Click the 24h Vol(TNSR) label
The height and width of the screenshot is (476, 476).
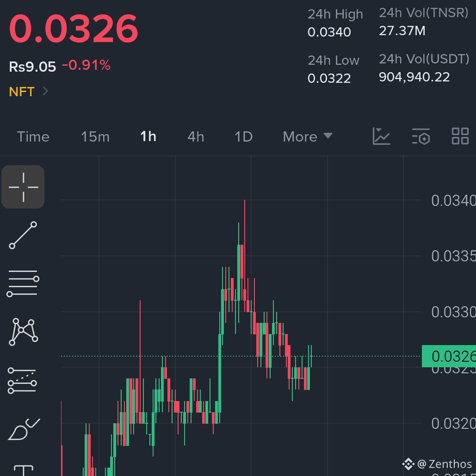tap(424, 13)
